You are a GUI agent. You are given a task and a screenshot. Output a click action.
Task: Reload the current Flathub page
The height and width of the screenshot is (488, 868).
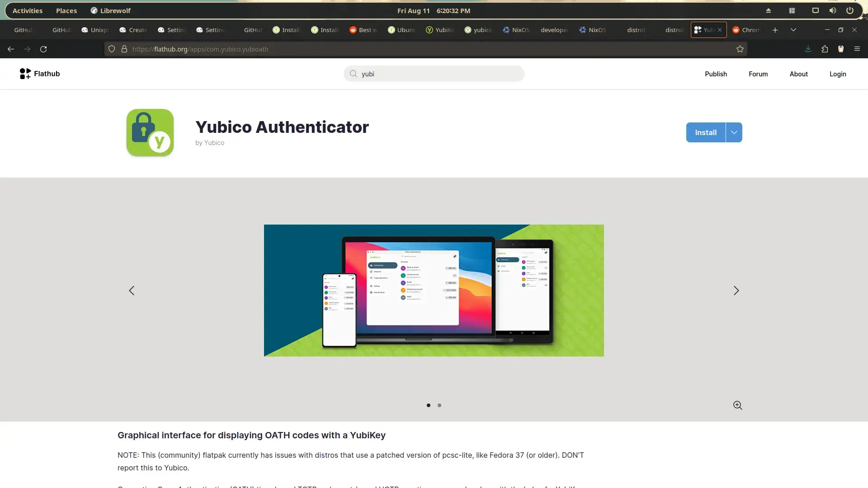43,49
